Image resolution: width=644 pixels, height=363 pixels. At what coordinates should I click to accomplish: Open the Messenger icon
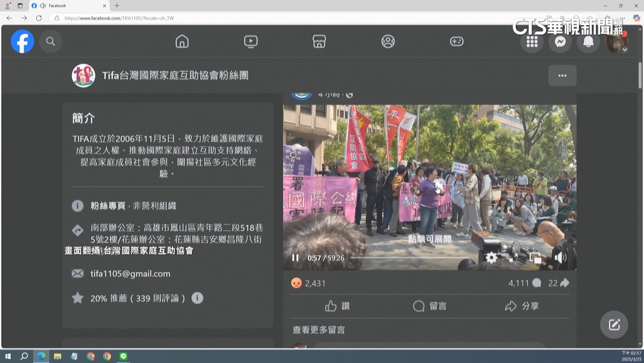pyautogui.click(x=560, y=41)
